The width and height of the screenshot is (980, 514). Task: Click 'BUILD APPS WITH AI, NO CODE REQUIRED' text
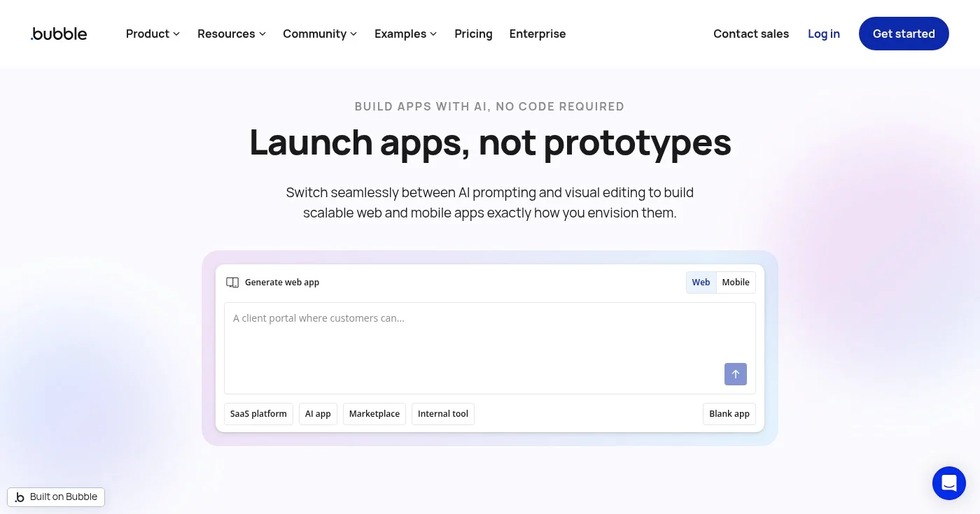489,106
